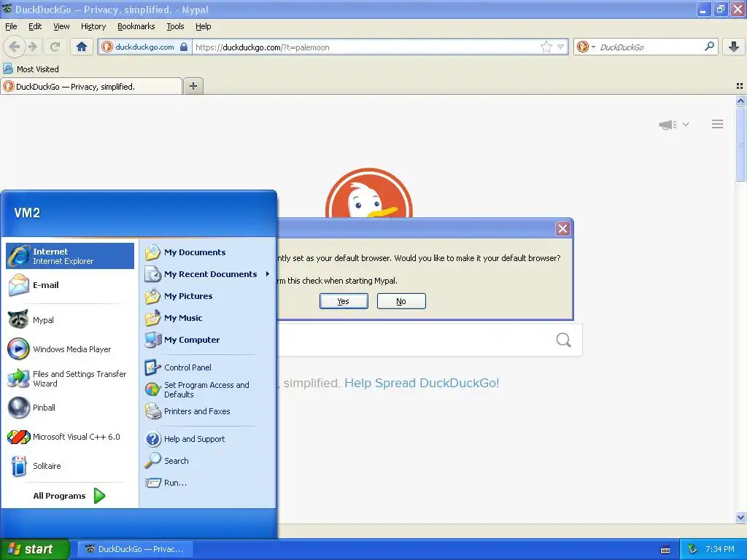Close the default browser dialog

click(x=562, y=228)
